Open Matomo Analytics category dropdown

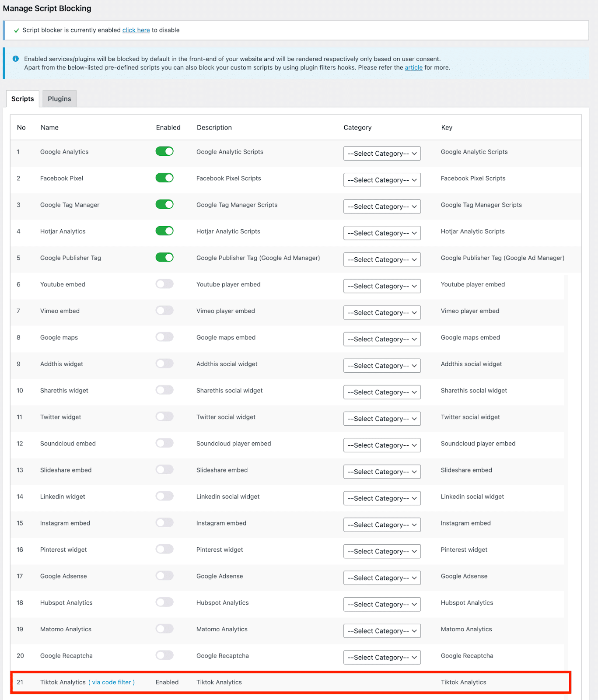click(382, 631)
